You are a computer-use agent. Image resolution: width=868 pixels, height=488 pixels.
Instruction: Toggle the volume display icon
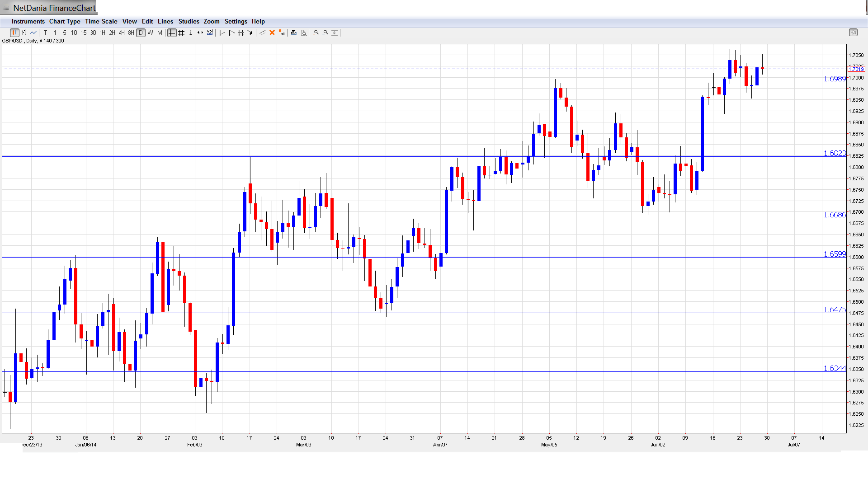pyautogui.click(x=210, y=33)
